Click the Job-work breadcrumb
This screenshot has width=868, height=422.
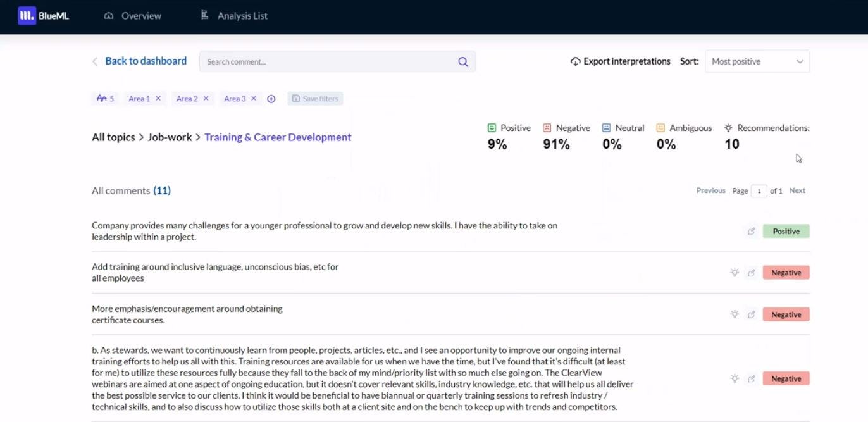(170, 137)
